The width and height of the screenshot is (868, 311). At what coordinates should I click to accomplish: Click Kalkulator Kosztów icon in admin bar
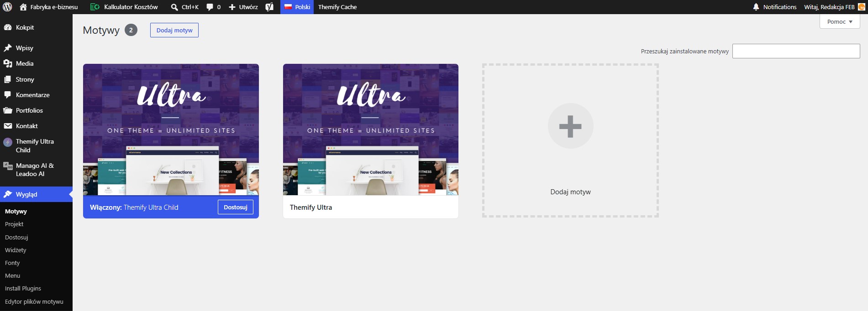click(x=95, y=7)
